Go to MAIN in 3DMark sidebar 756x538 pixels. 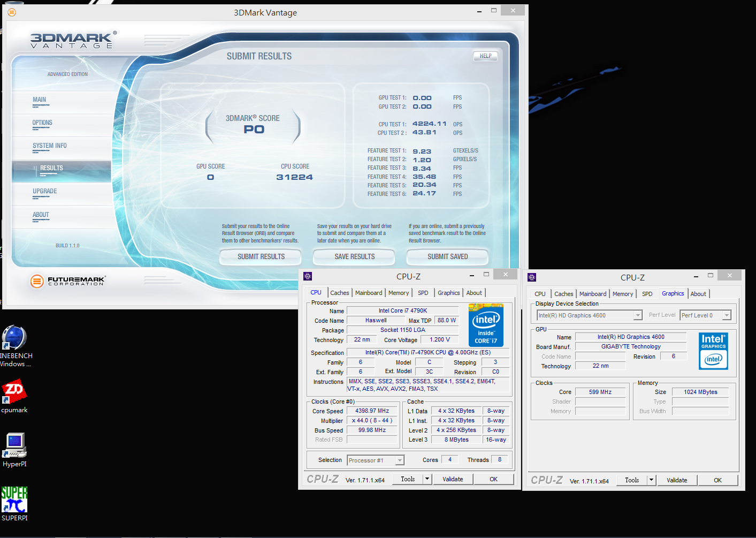62,102
